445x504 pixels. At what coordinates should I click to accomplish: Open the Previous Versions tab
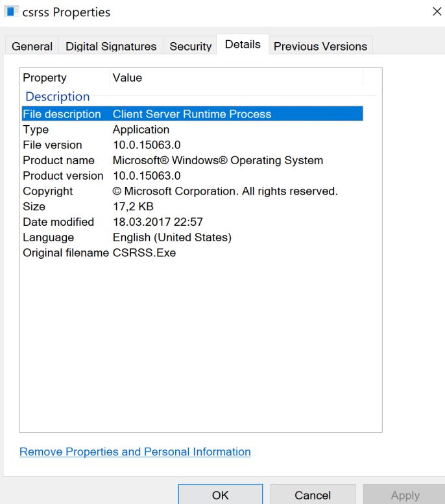point(320,46)
